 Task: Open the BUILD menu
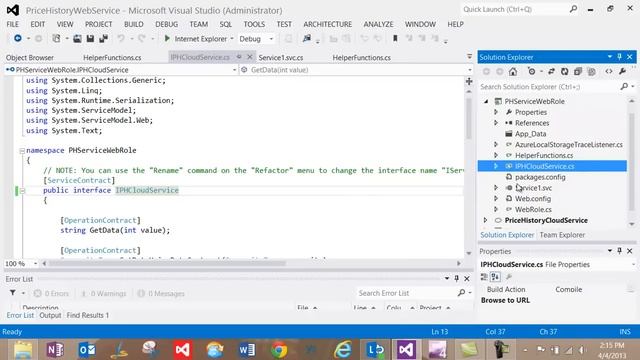pos(133,24)
